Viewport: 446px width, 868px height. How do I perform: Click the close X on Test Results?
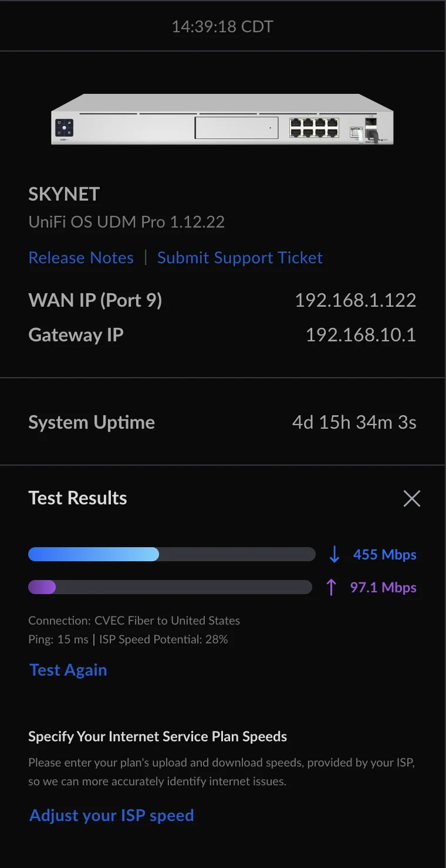tap(411, 498)
